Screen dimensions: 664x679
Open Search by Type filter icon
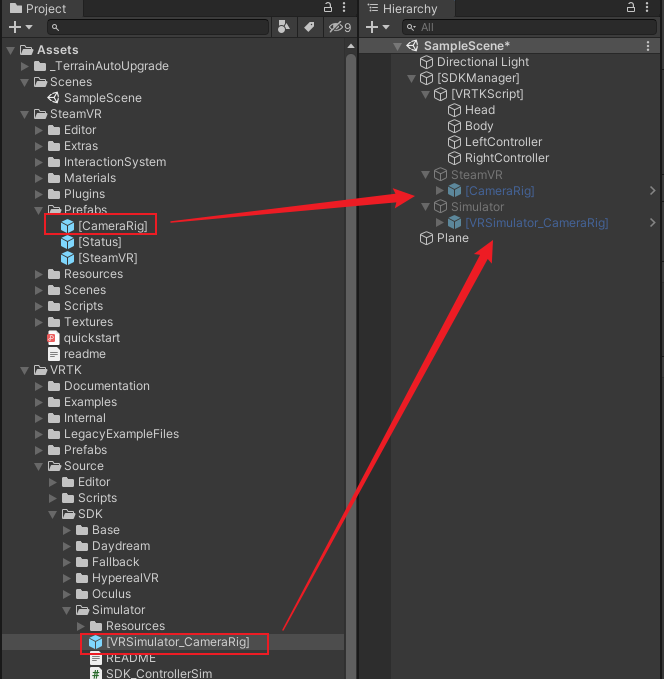[x=284, y=27]
